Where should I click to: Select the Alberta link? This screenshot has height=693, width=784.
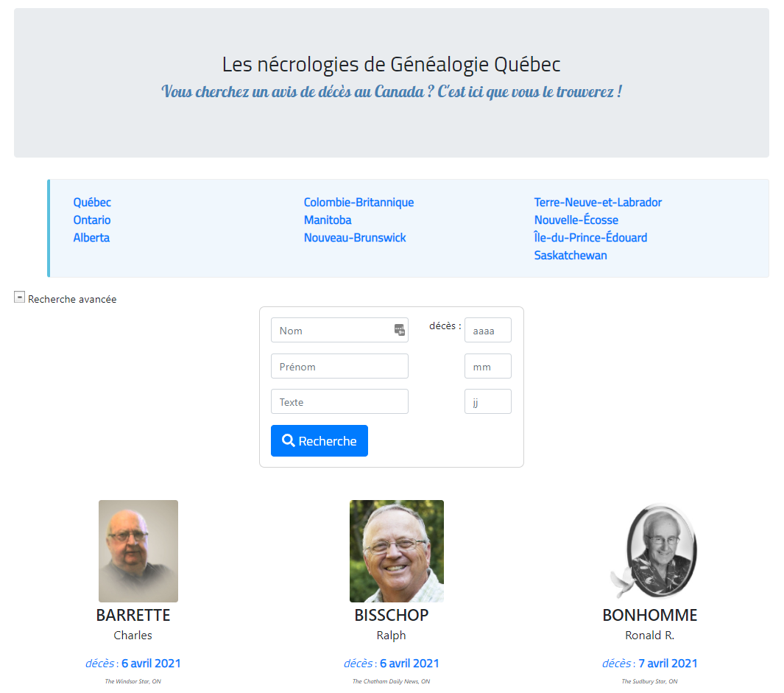[x=91, y=238]
